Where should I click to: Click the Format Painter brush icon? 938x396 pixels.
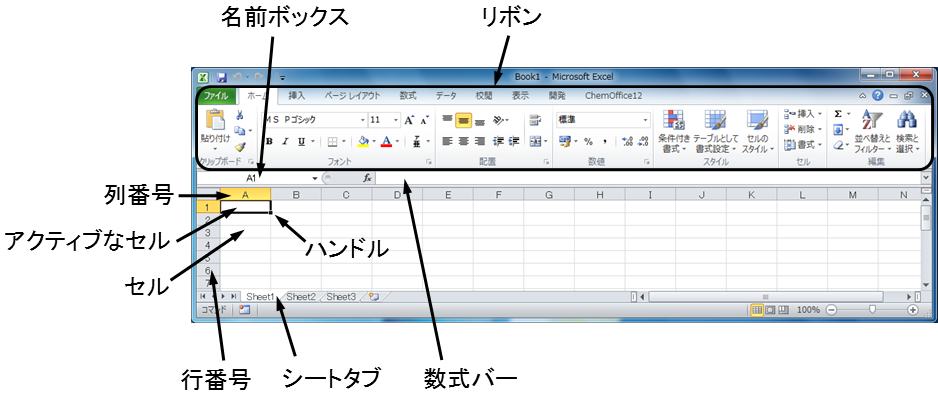[240, 147]
